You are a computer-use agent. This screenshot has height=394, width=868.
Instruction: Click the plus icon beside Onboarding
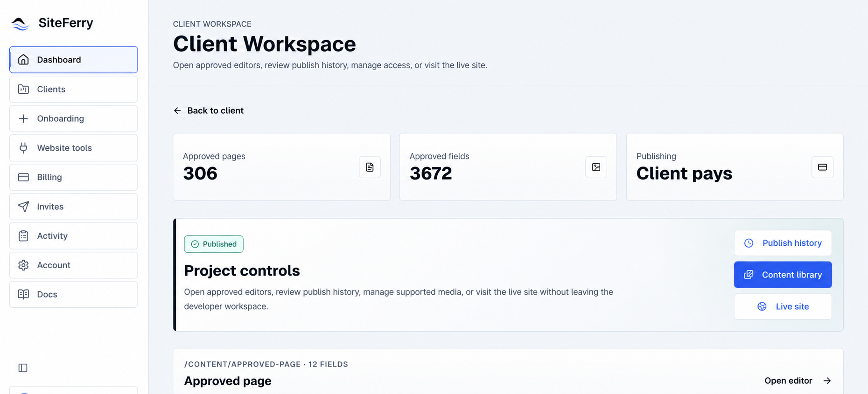[23, 118]
